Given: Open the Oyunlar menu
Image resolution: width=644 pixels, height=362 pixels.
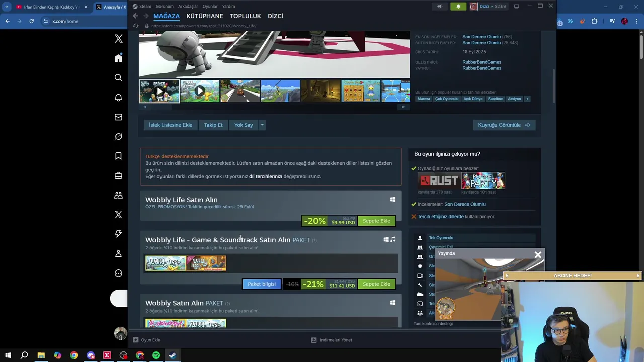Looking at the screenshot, I should 210,6.
